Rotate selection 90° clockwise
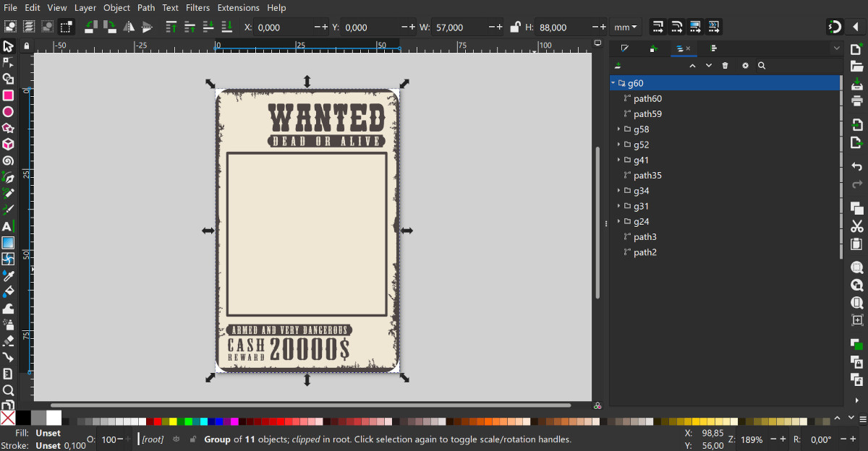Viewport: 868px width, 451px height. pyautogui.click(x=110, y=27)
